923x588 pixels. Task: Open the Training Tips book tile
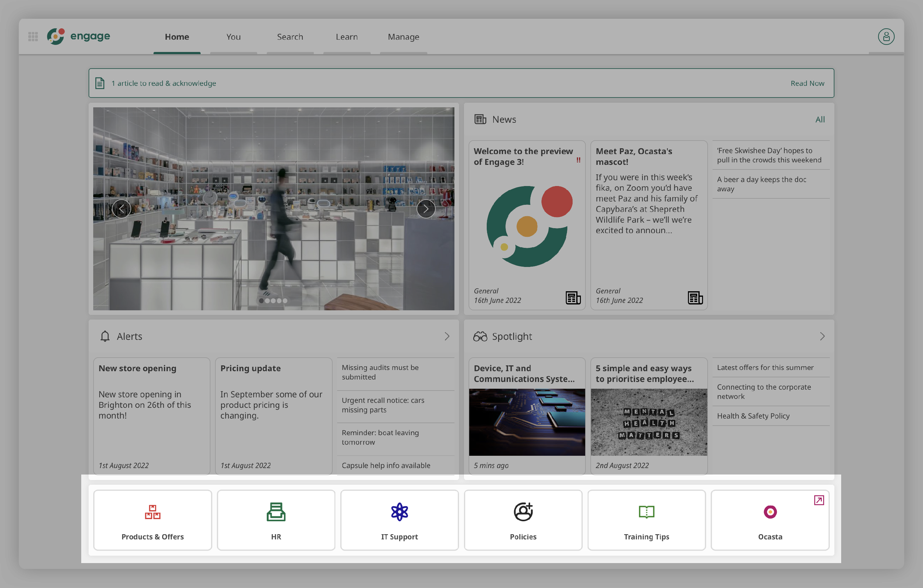coord(646,520)
